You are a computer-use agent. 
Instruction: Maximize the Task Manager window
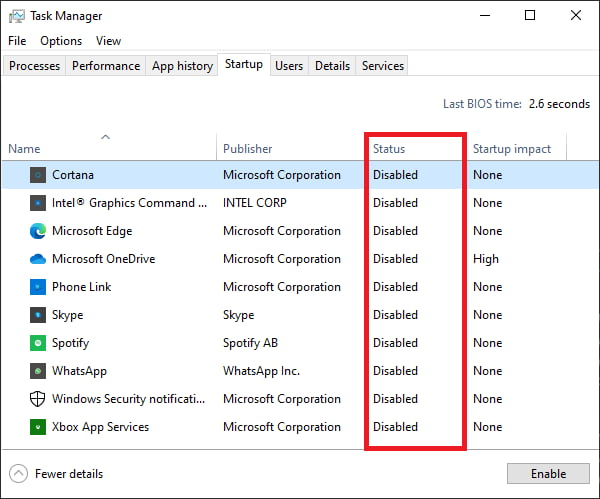click(530, 16)
